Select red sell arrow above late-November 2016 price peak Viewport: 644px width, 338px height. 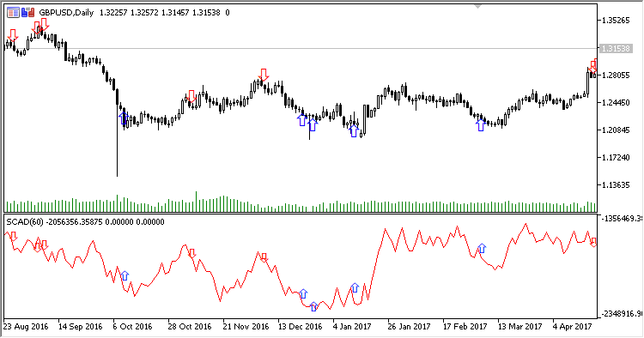pos(264,75)
